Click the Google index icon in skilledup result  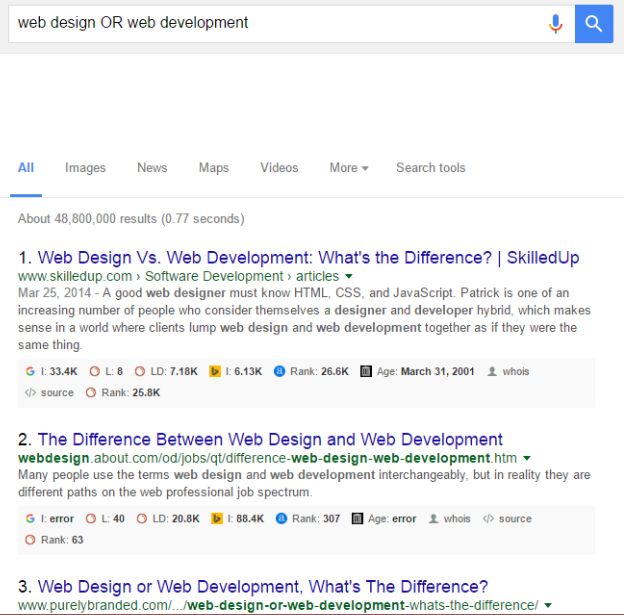click(30, 371)
